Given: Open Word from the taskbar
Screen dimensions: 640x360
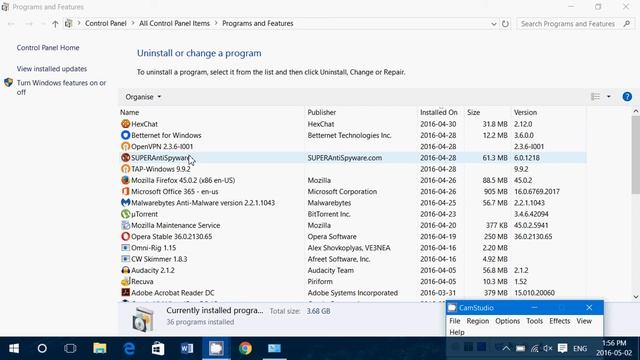Looking at the screenshot, I should coord(187,348).
